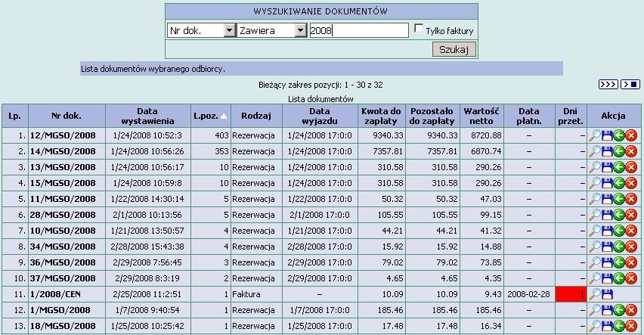Viewport: 644px width, 335px height.
Task: Sort by L.poz. column header
Action: tap(209, 116)
